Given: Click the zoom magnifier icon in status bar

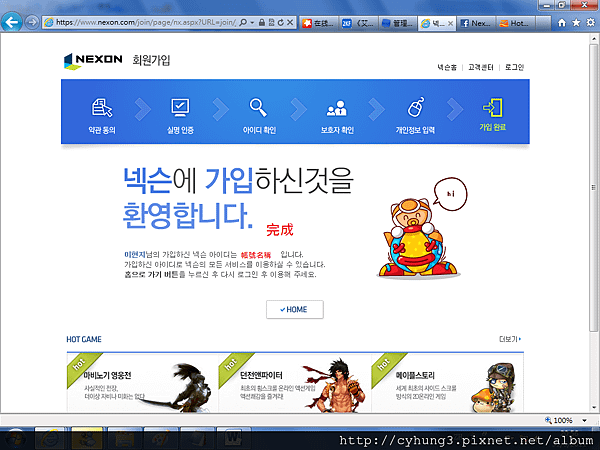Looking at the screenshot, I should (548, 420).
